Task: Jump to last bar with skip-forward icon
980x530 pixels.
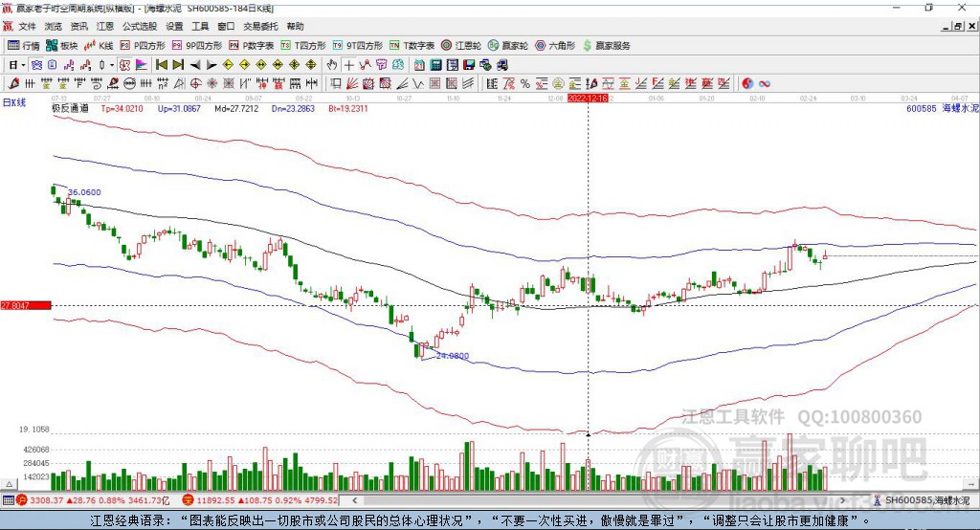Action: 178,65
